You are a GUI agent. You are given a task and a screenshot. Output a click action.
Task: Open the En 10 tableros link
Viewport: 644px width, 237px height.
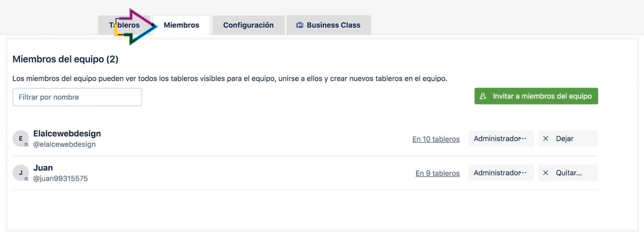pos(436,139)
